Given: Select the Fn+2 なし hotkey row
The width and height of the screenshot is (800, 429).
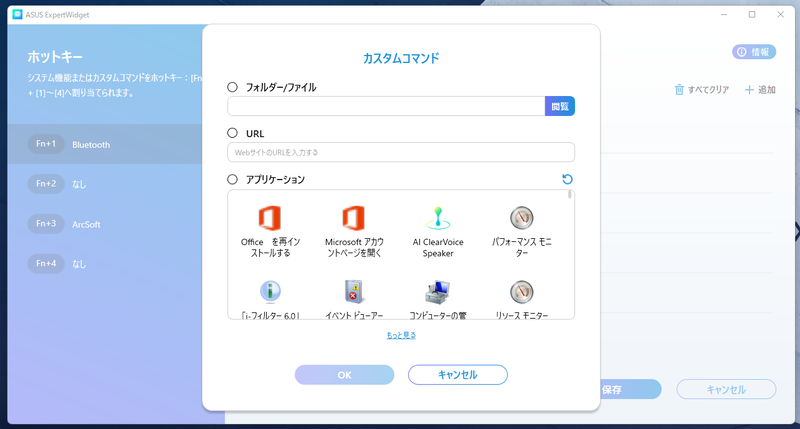Looking at the screenshot, I should coord(106,184).
